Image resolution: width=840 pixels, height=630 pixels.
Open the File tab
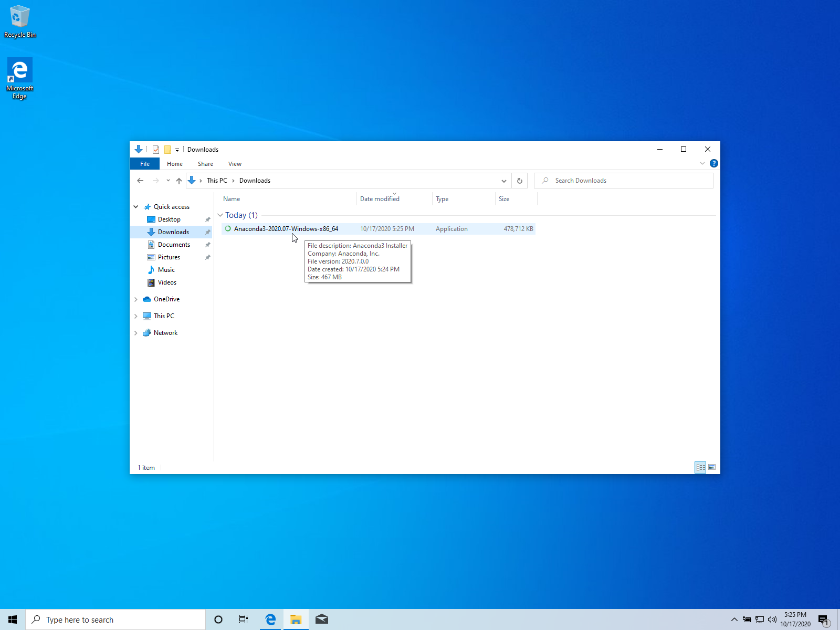pos(145,164)
